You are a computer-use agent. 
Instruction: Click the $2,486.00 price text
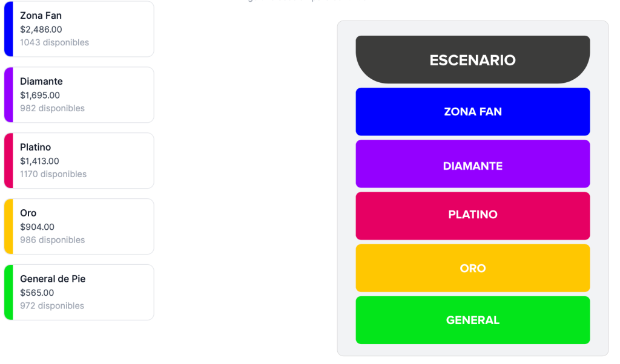pos(41,29)
